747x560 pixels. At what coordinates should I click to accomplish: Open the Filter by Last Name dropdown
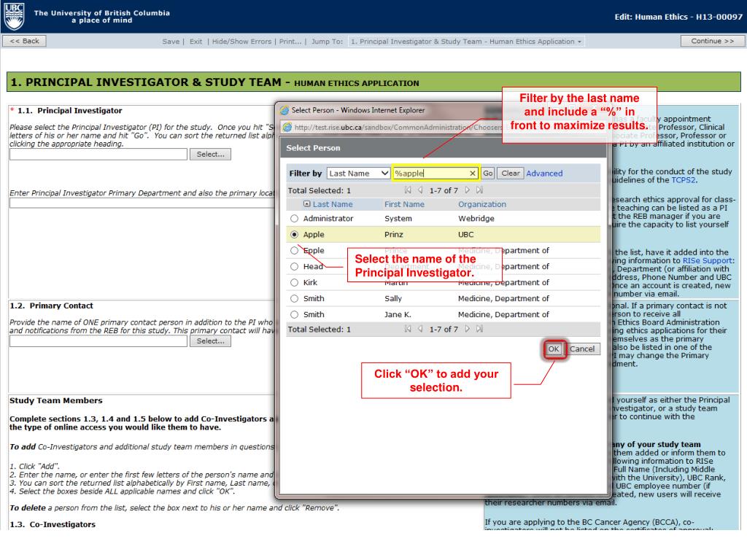359,174
